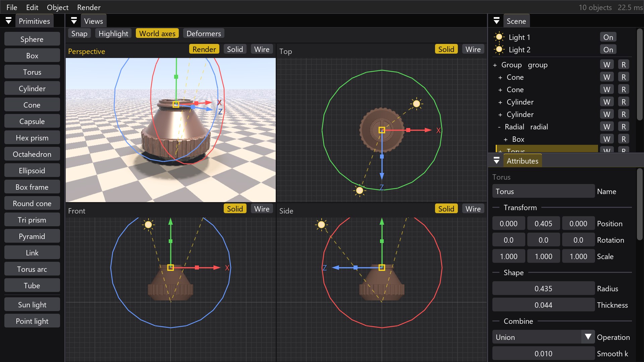644x362 pixels.
Task: Click the yellow gizmo origin square in Front view
Action: [170, 267]
